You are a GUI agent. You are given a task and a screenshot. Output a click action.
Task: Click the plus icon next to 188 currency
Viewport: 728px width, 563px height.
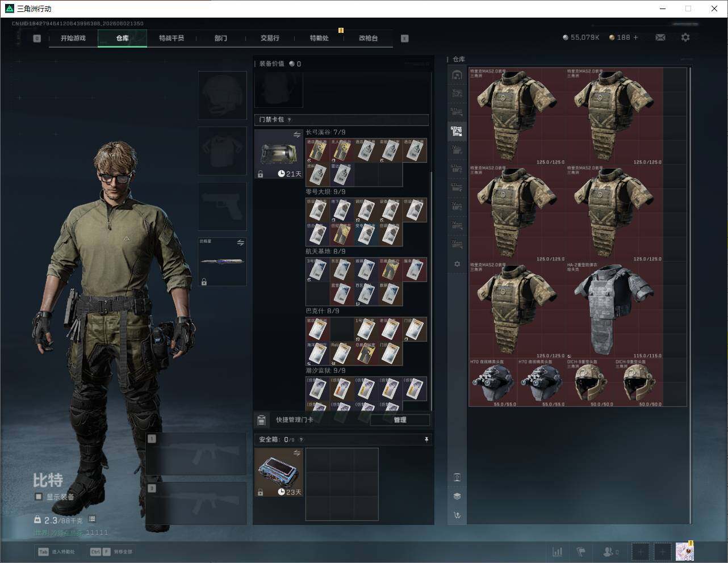[635, 37]
